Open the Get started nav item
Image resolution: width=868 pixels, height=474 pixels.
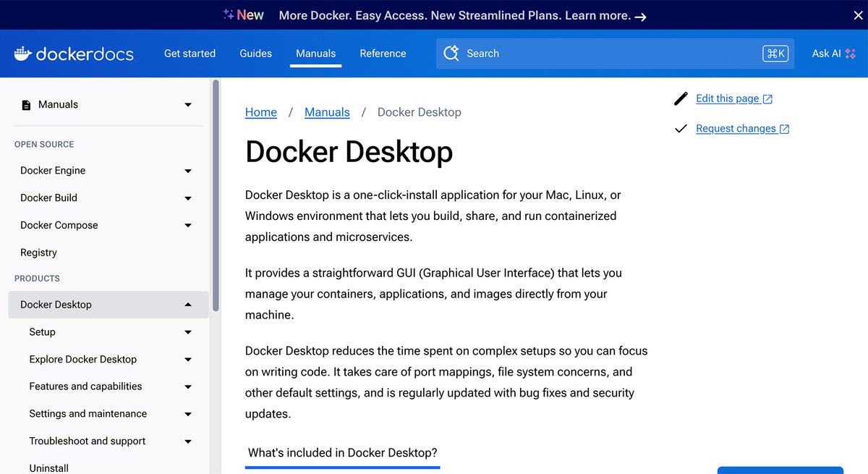[x=190, y=54]
